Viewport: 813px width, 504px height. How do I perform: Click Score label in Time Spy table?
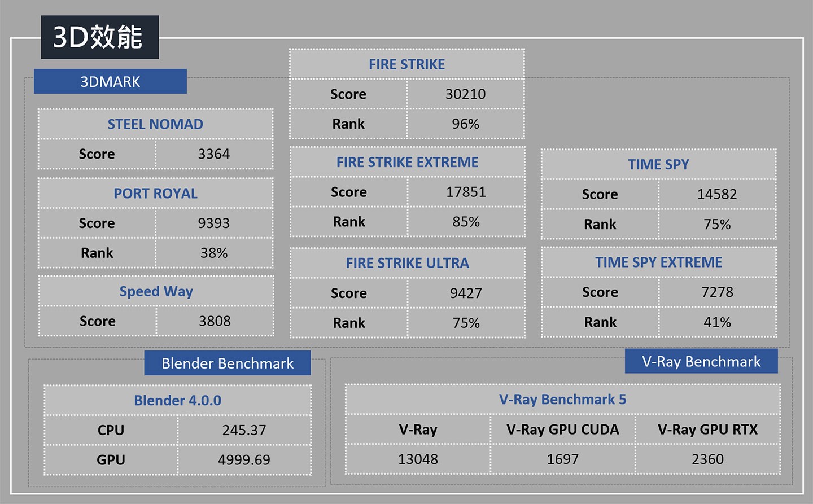pyautogui.click(x=600, y=194)
